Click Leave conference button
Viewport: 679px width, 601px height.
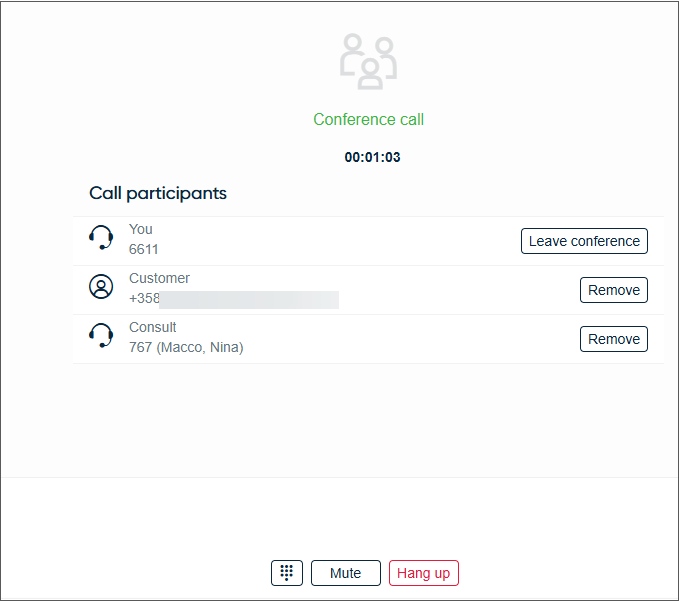point(584,241)
